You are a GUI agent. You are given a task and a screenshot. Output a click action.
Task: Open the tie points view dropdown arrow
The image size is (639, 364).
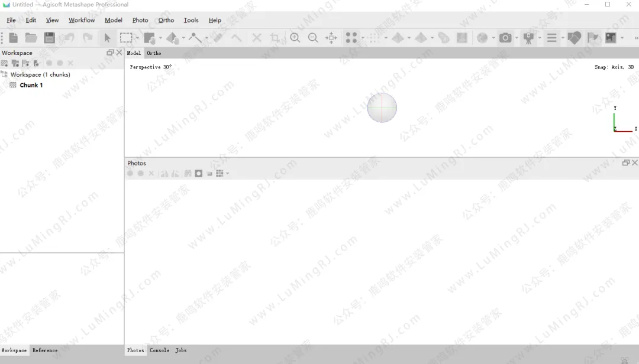point(363,38)
